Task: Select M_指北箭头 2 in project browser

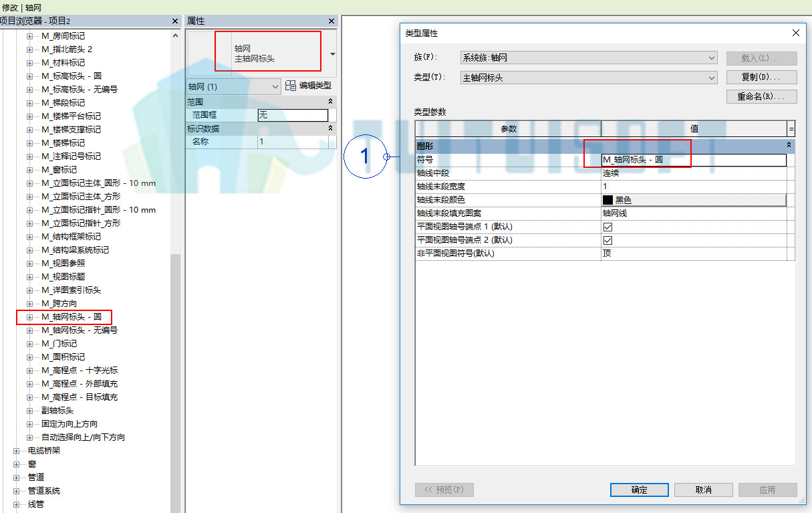Action: coord(67,49)
